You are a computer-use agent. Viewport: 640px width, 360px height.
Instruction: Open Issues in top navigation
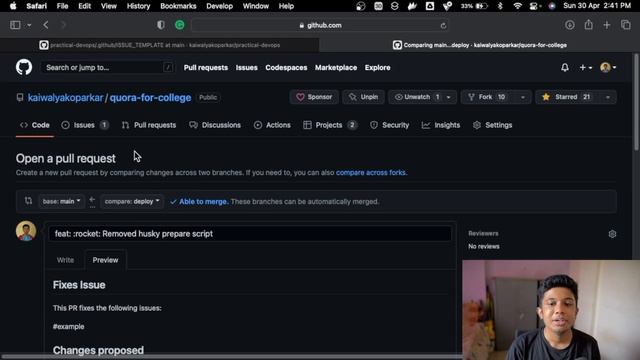pos(247,67)
